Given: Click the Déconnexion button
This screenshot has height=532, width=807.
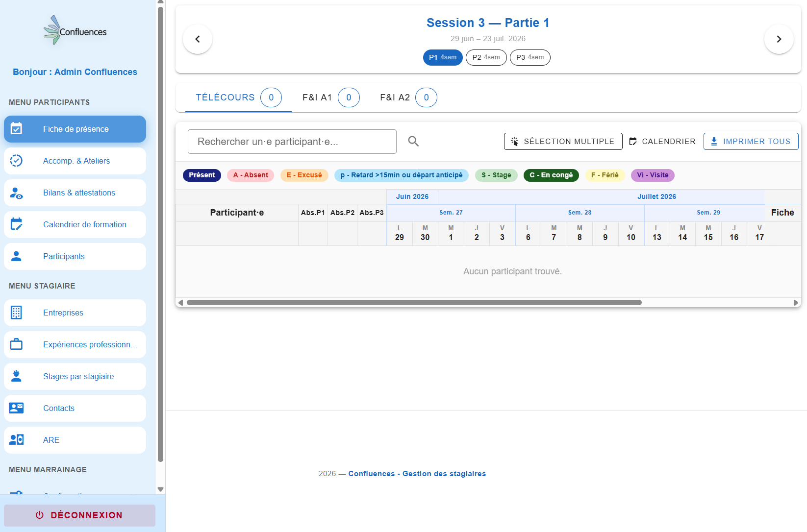Looking at the screenshot, I should point(79,515).
